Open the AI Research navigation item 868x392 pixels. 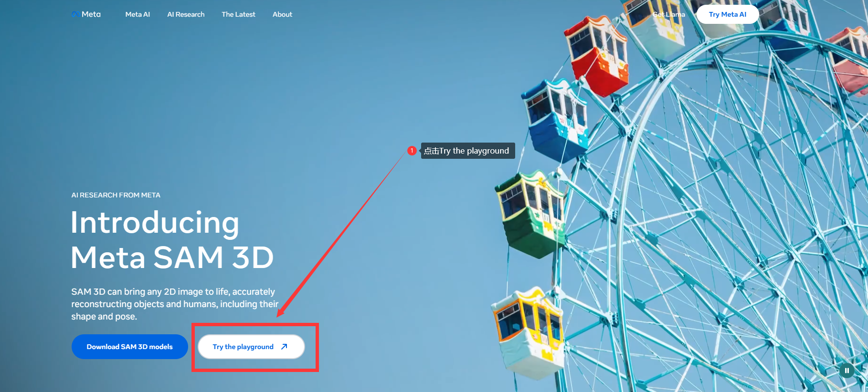[x=186, y=14]
